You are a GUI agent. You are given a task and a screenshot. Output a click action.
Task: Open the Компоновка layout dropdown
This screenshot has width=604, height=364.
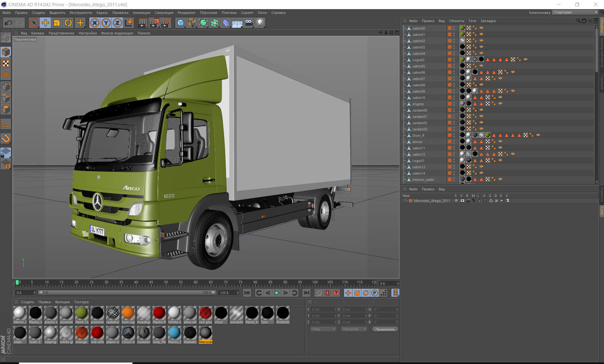pyautogui.click(x=576, y=13)
